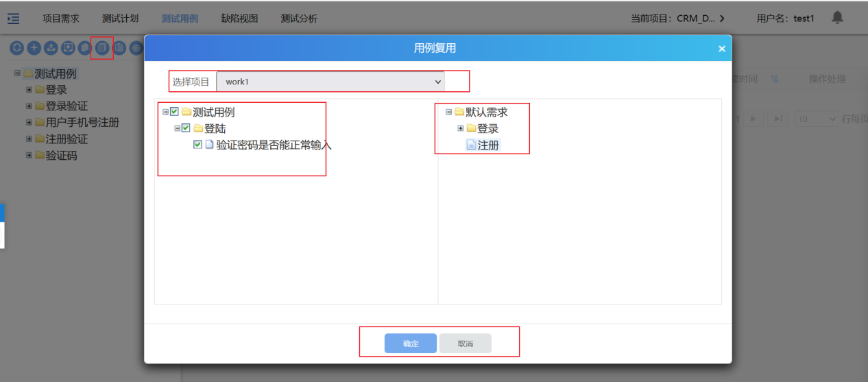Click the 确定 button

click(x=411, y=344)
